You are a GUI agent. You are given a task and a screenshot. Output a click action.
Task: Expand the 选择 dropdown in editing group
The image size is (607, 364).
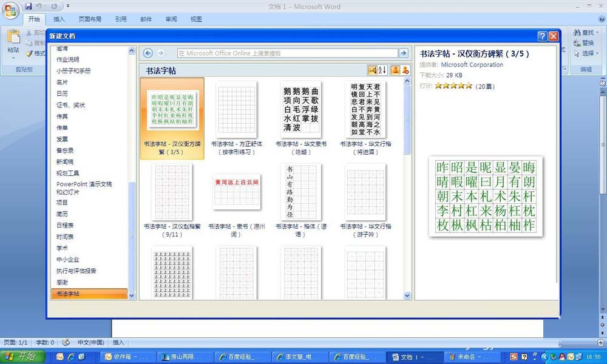[x=586, y=53]
